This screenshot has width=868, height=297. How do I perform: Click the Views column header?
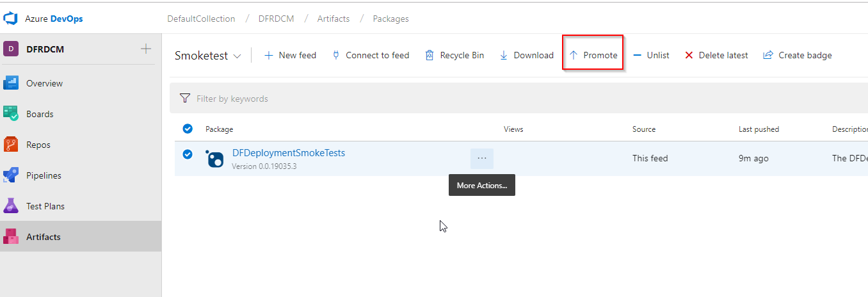[x=513, y=129]
